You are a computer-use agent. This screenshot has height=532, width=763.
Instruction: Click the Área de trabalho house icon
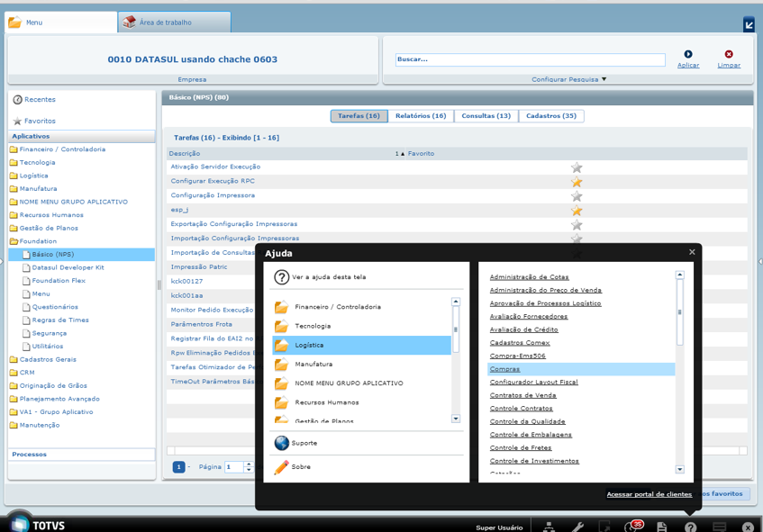point(129,22)
